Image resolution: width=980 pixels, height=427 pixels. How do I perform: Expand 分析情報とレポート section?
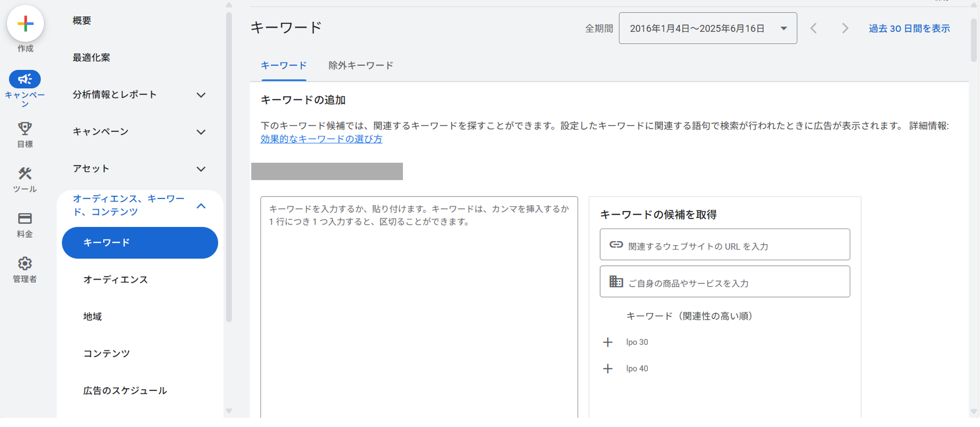pyautogui.click(x=201, y=95)
